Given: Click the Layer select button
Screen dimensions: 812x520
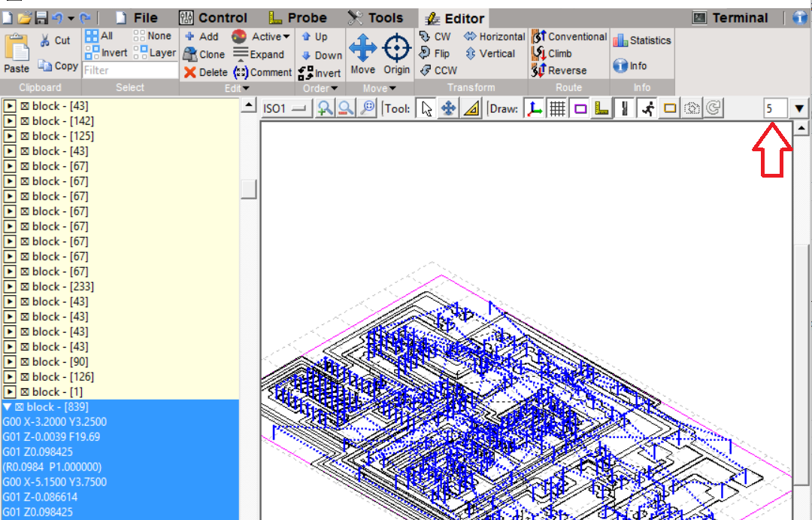Looking at the screenshot, I should tap(154, 53).
